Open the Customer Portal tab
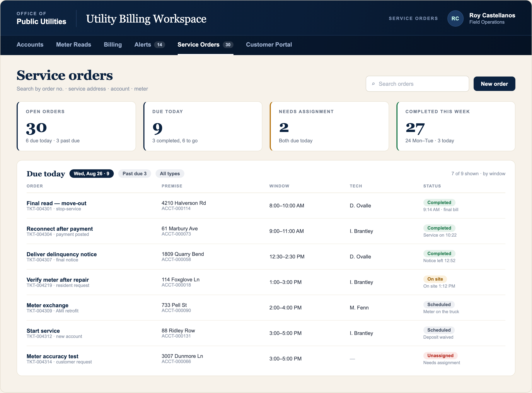Image resolution: width=532 pixels, height=393 pixels. [x=269, y=45]
